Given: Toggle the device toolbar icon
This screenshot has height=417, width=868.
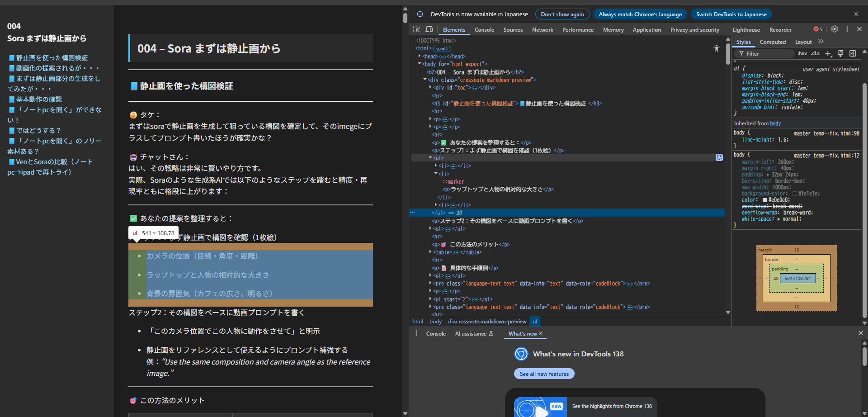Looking at the screenshot, I should [x=429, y=29].
